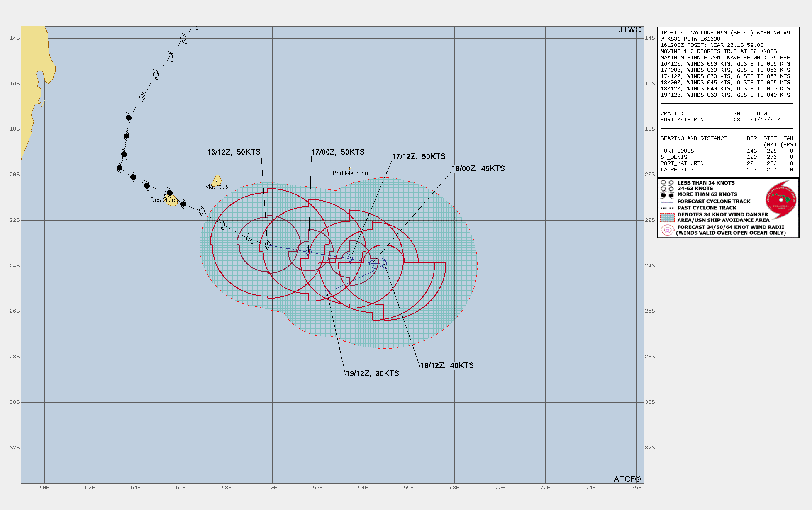
Task: Click the 17/12Z, 50KTS forecast label
Action: pos(419,157)
